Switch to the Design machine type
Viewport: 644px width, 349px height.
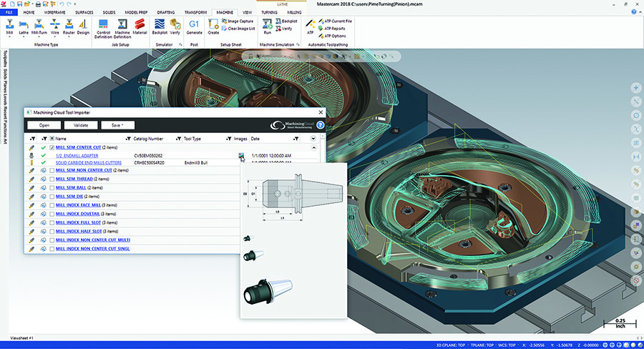click(x=83, y=27)
